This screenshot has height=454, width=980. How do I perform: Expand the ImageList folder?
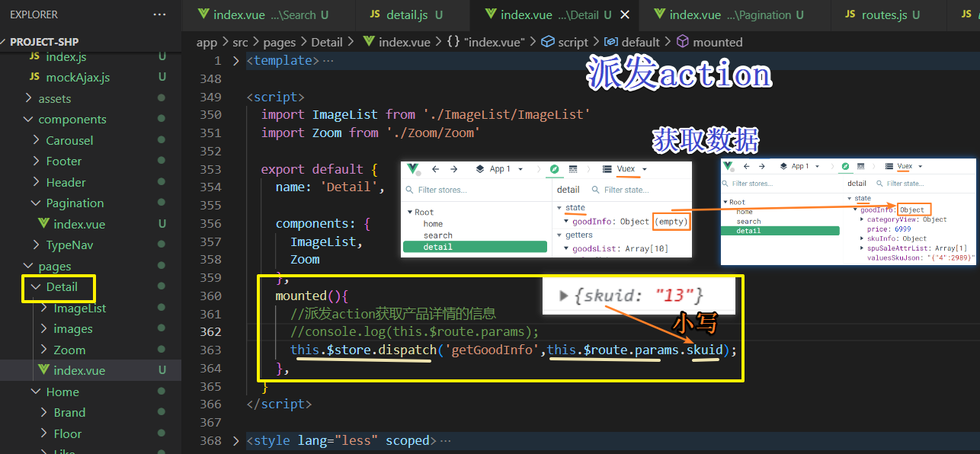(x=79, y=308)
